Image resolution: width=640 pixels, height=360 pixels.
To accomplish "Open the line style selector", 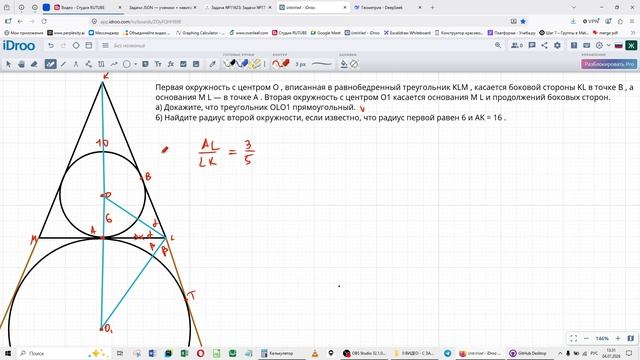I will [x=322, y=64].
